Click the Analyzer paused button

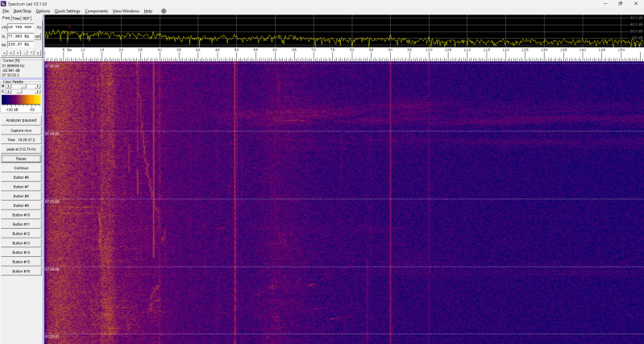(x=21, y=120)
